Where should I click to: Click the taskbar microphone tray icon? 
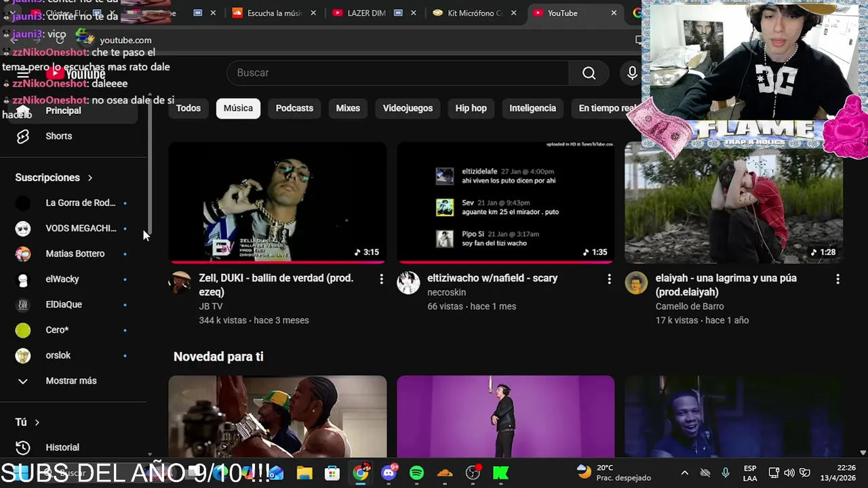pos(726,472)
